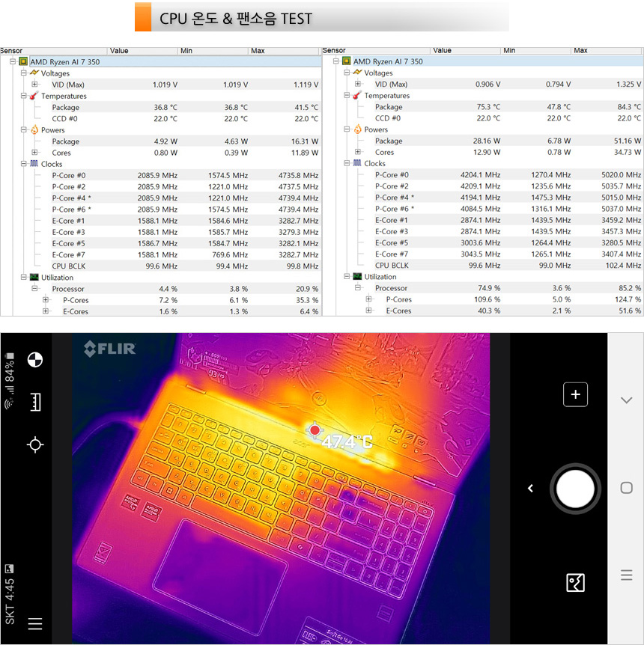Viewport: 644px width, 648px height.
Task: Tap the temperature scale ruler icon
Action: pos(34,403)
